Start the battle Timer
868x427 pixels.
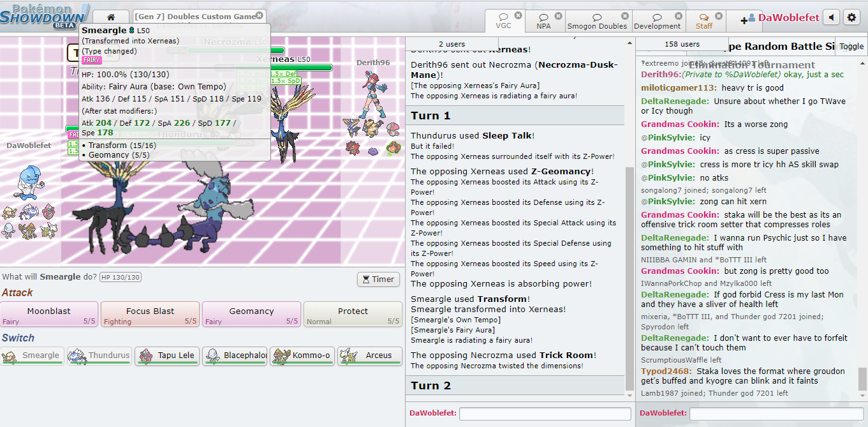378,279
